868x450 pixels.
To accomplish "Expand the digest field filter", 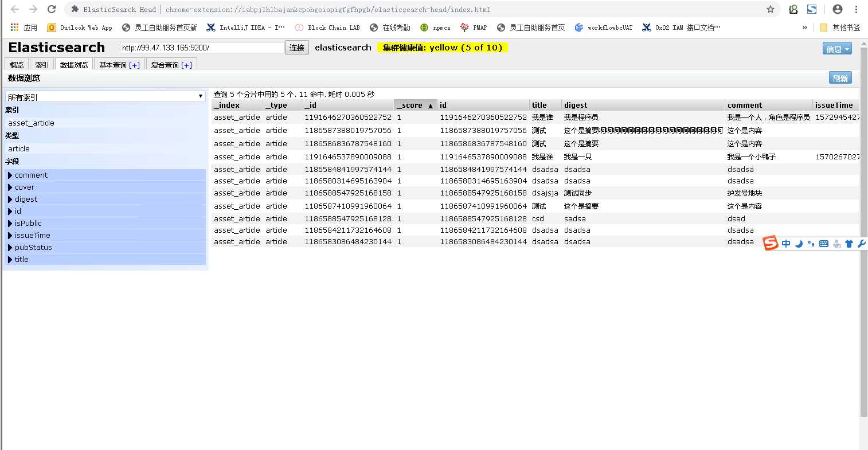I will (x=105, y=199).
